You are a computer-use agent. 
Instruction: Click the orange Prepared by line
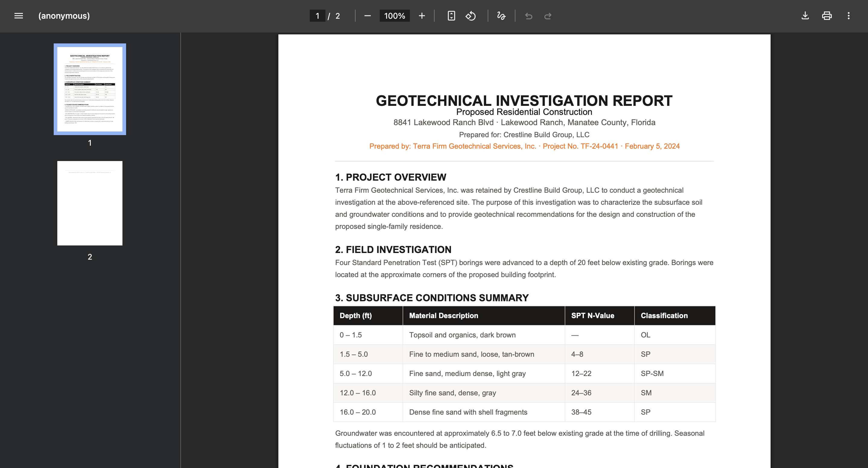[524, 146]
